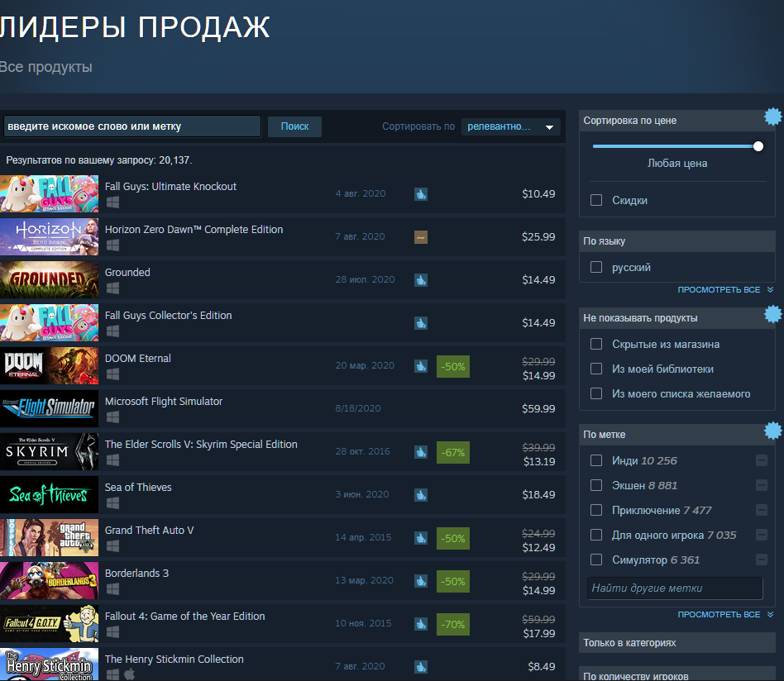The width and height of the screenshot is (784, 681).
Task: Click the DOOM Eternal thumbnail image
Action: point(49,366)
